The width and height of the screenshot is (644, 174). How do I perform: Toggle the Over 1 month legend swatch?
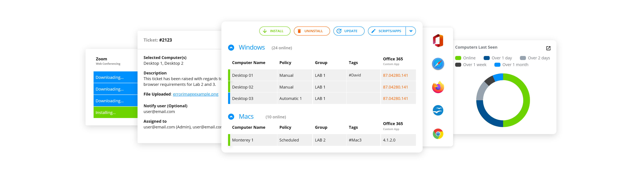(497, 65)
